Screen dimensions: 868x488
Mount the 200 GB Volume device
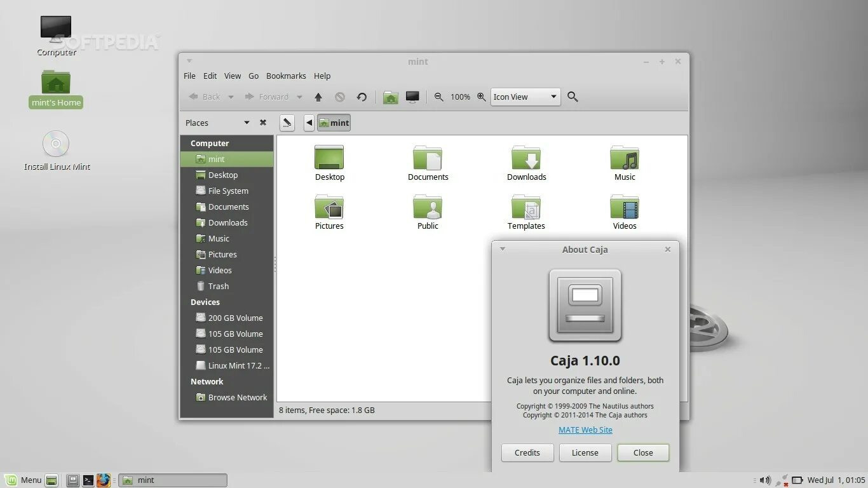(227, 318)
